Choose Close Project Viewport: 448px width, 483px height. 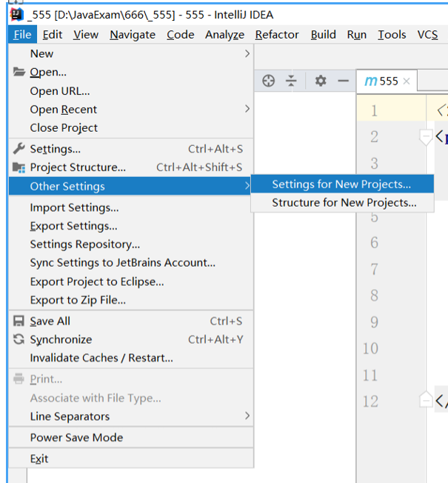click(x=131, y=127)
